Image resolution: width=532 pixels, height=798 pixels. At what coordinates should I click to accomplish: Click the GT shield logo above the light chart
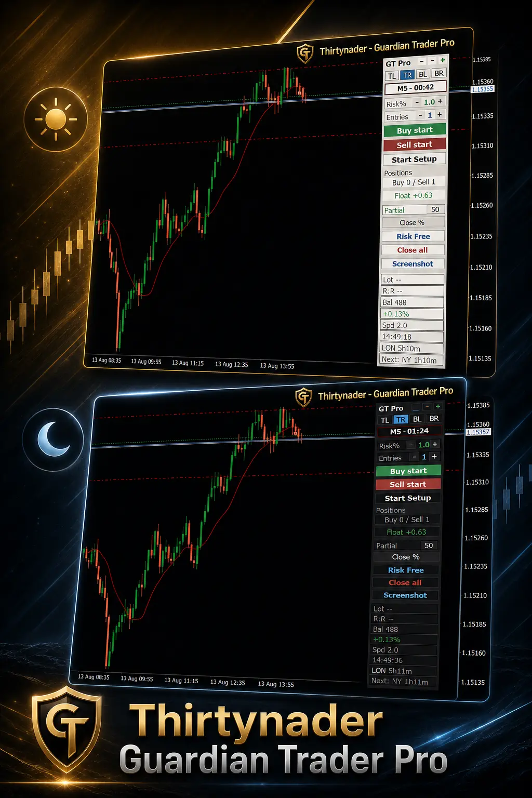tap(305, 53)
